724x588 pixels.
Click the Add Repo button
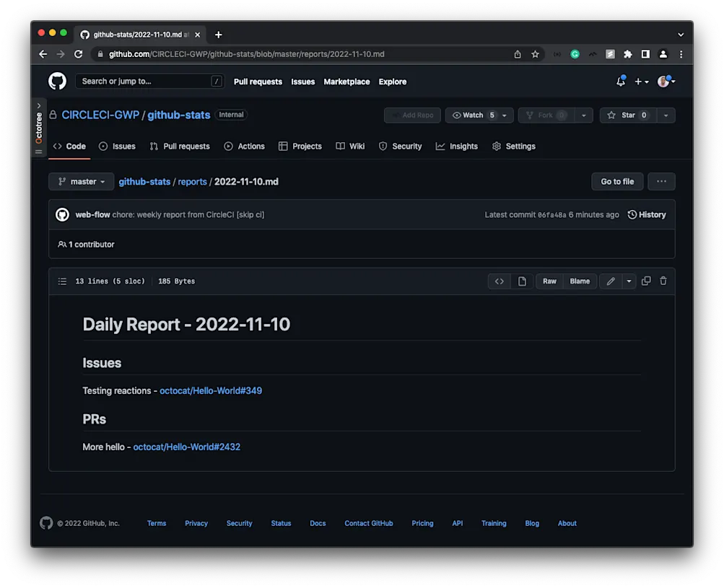click(x=412, y=115)
